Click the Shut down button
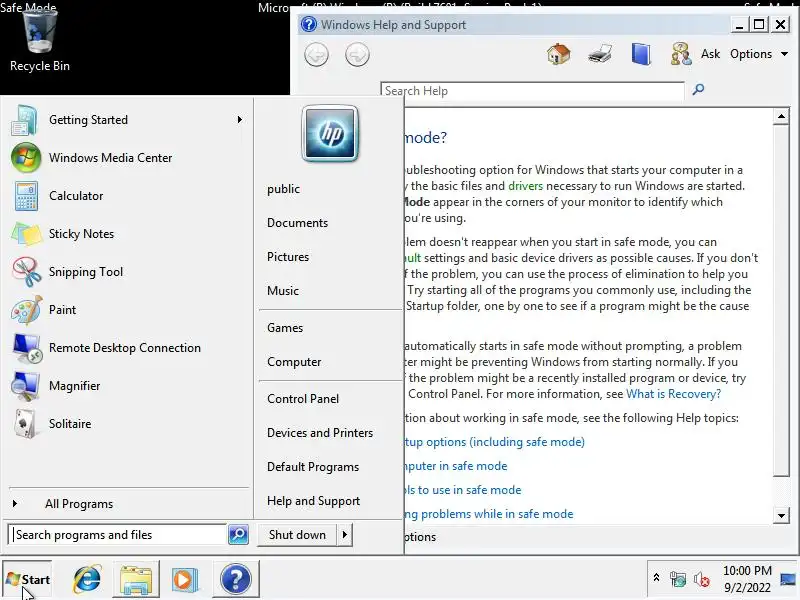This screenshot has height=600, width=800. 297,535
